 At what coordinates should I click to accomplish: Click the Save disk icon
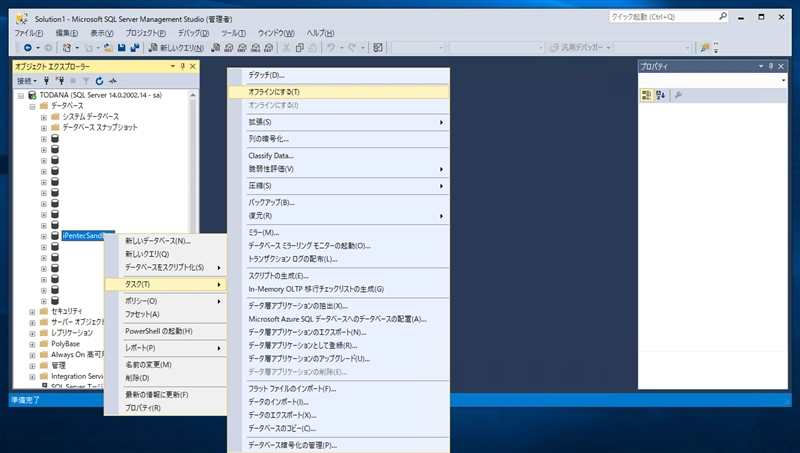[121, 47]
